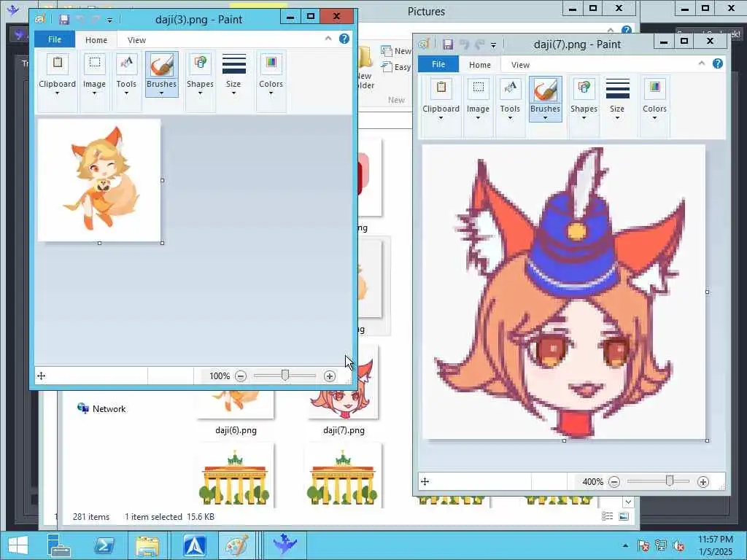Open Paint Help in daji(7).png window
The image size is (747, 560).
pyautogui.click(x=718, y=63)
